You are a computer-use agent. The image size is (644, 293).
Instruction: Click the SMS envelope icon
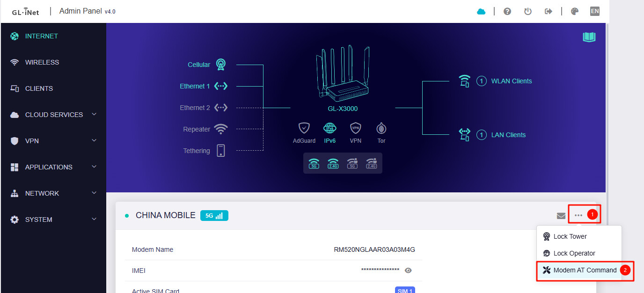[x=561, y=216]
